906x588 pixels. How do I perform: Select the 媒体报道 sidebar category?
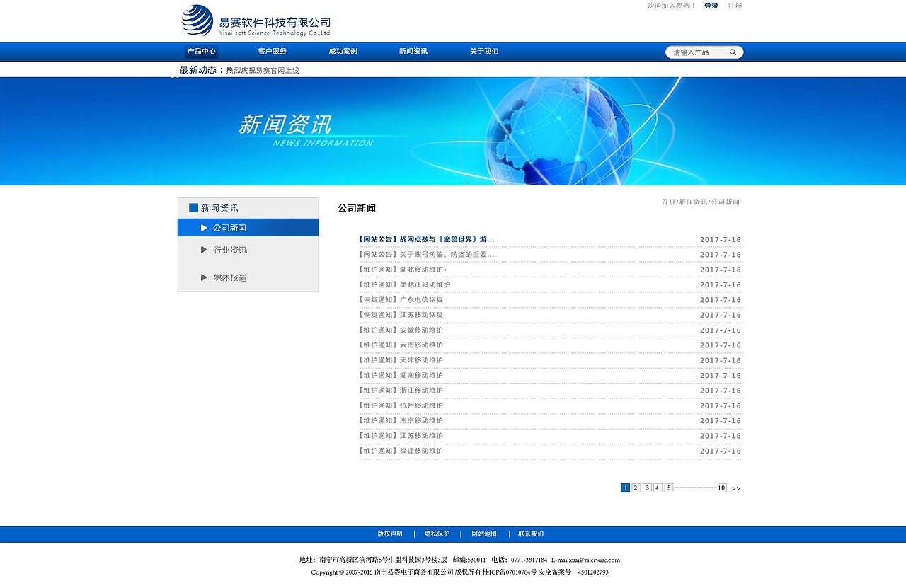click(229, 277)
